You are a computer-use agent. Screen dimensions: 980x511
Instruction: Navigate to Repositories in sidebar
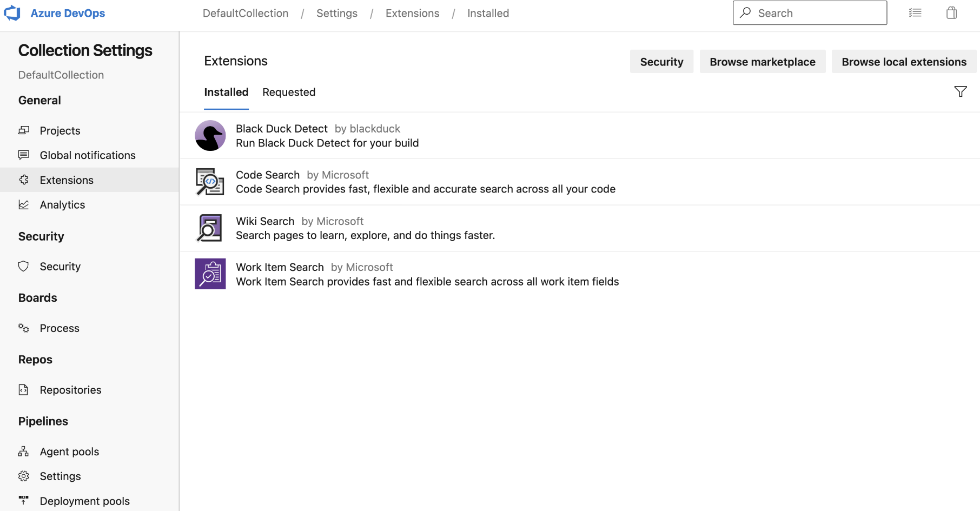pyautogui.click(x=70, y=390)
